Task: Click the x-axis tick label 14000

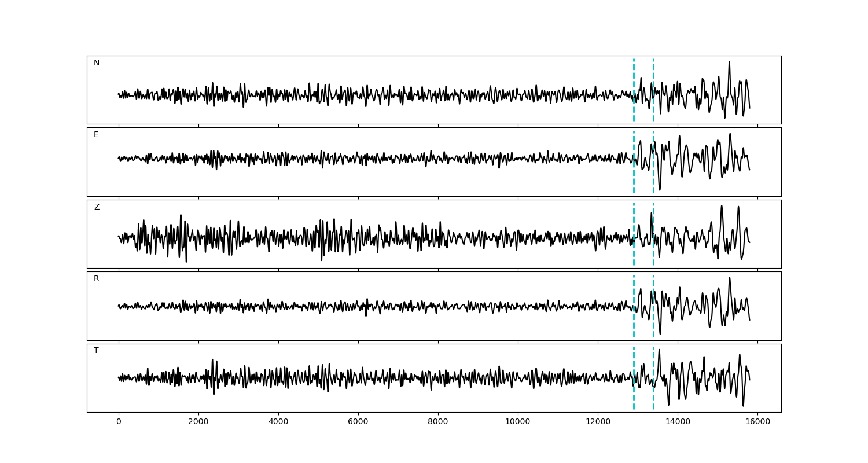Action: 678,422
